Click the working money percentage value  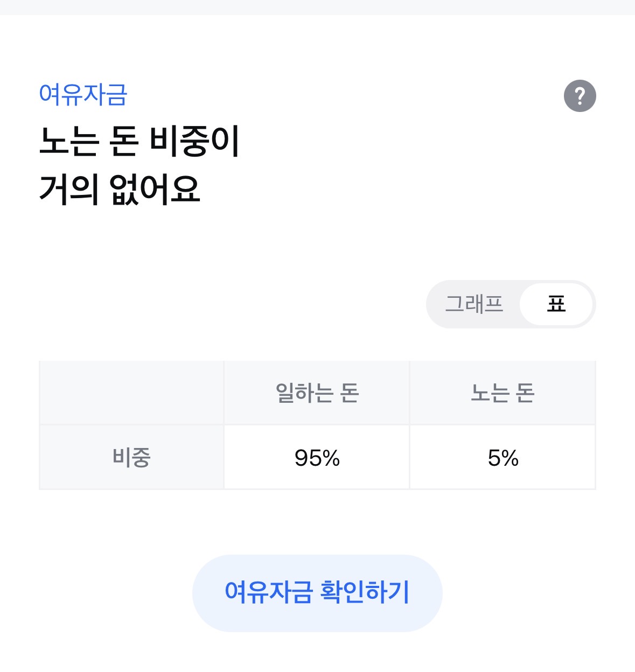317,458
